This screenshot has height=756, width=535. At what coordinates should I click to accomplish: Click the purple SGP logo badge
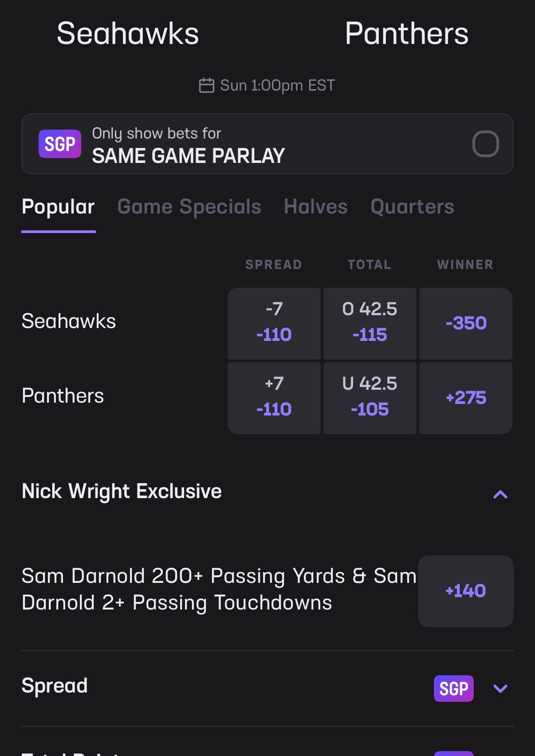(60, 144)
